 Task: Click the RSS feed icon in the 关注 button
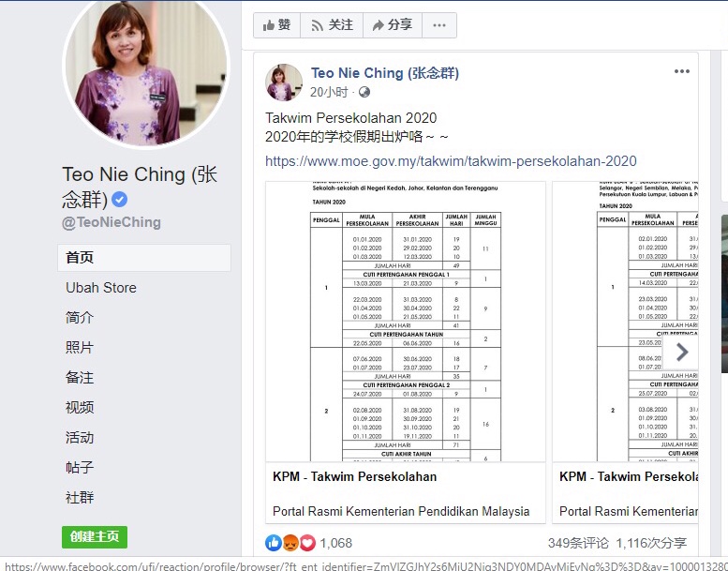pyautogui.click(x=317, y=25)
